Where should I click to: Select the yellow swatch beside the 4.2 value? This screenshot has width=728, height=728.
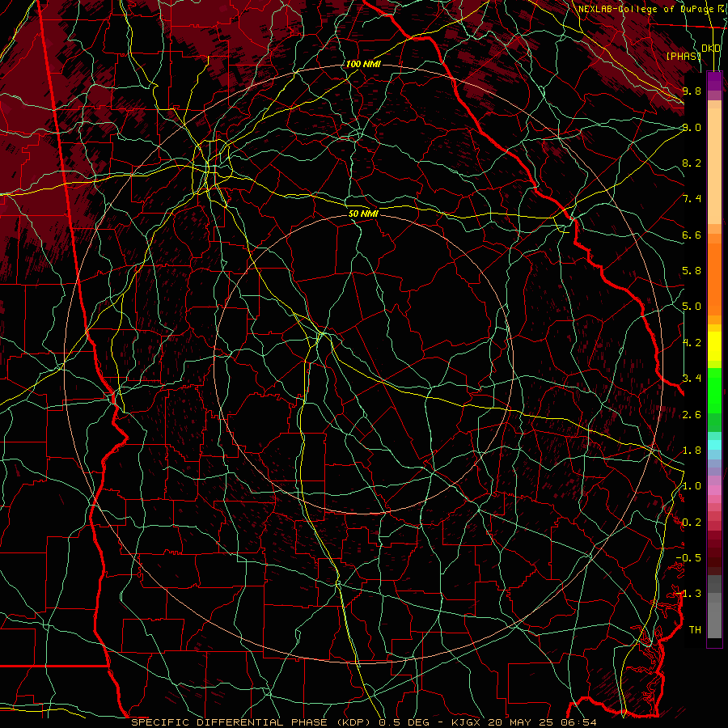[714, 346]
